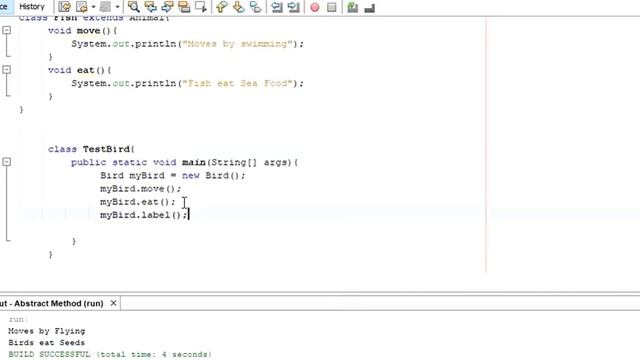The image size is (640, 360).
Task: Jump to Next Bookmark
Action: (238, 7)
